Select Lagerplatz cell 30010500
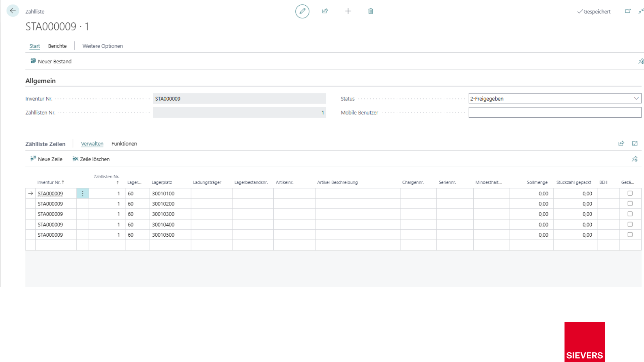Viewport: 644px width, 362px height. coord(170,235)
